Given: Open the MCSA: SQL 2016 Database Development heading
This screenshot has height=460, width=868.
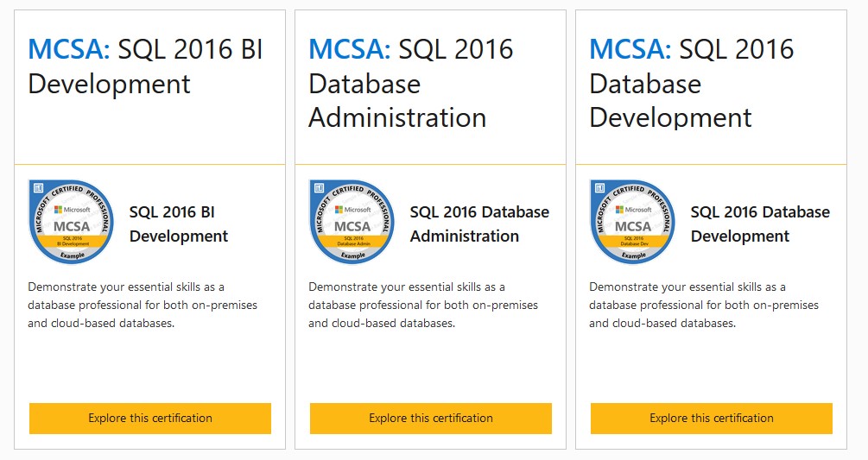Looking at the screenshot, I should pyautogui.click(x=692, y=84).
